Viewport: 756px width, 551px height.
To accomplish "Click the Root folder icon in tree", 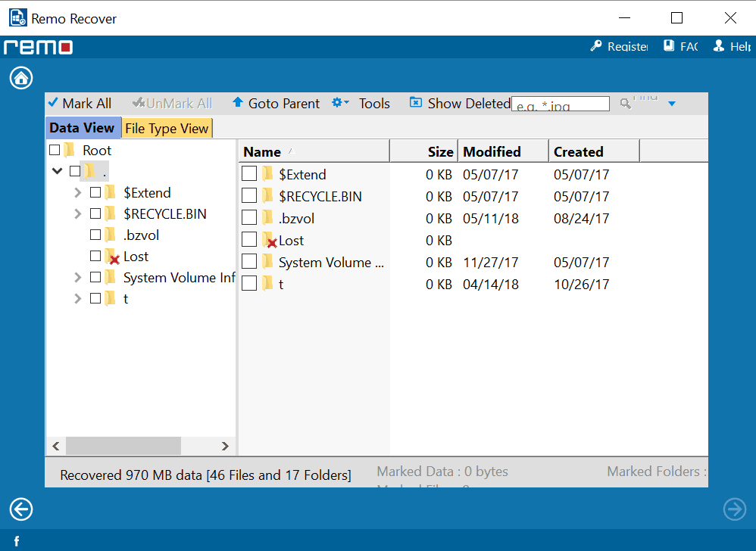I will click(70, 150).
